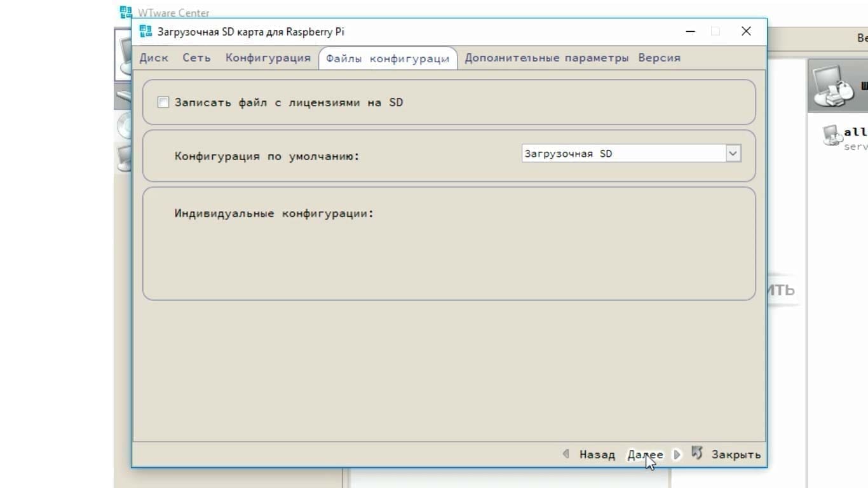The width and height of the screenshot is (868, 488).
Task: Proceed with the Далее button
Action: pyautogui.click(x=645, y=454)
